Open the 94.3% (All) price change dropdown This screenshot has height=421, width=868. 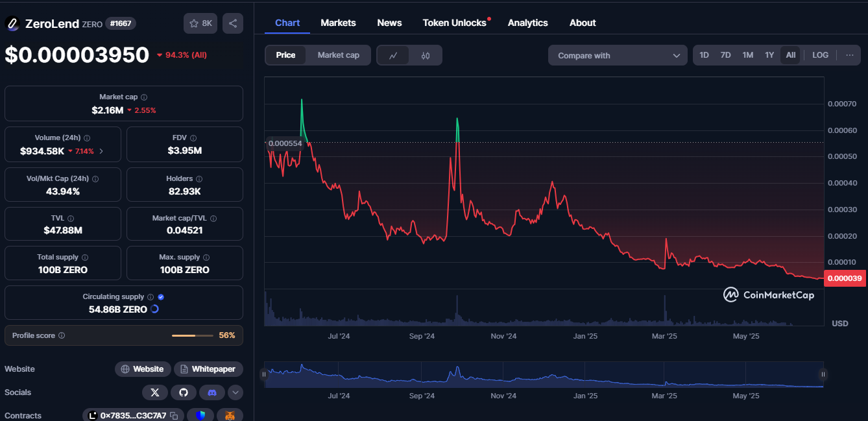182,55
